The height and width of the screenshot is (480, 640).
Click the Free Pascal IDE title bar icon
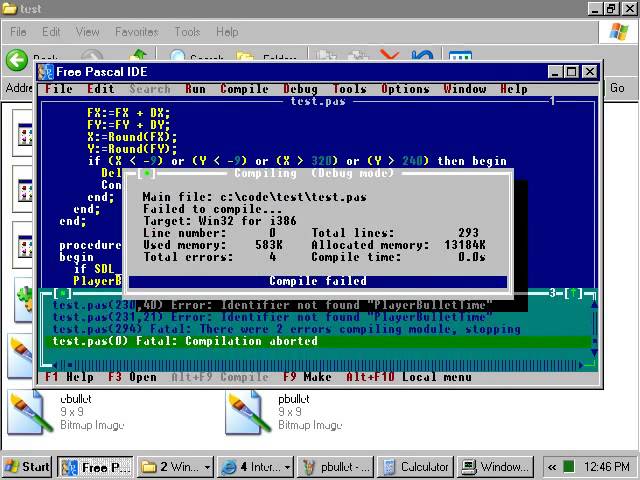pyautogui.click(x=46, y=72)
